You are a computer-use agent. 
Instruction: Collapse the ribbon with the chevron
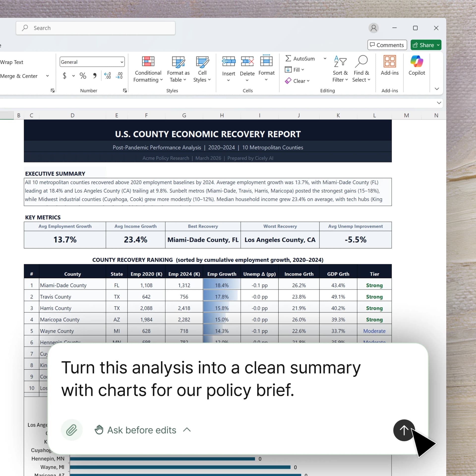437,89
